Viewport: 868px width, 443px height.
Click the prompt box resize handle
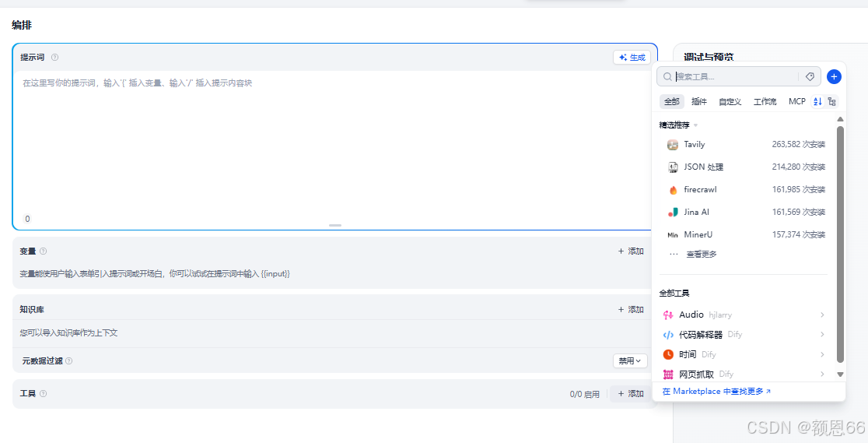click(335, 226)
